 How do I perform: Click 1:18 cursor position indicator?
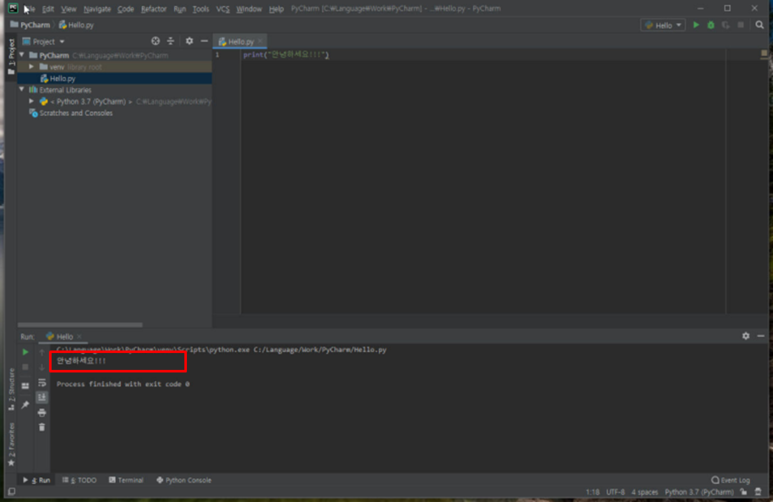(593, 492)
